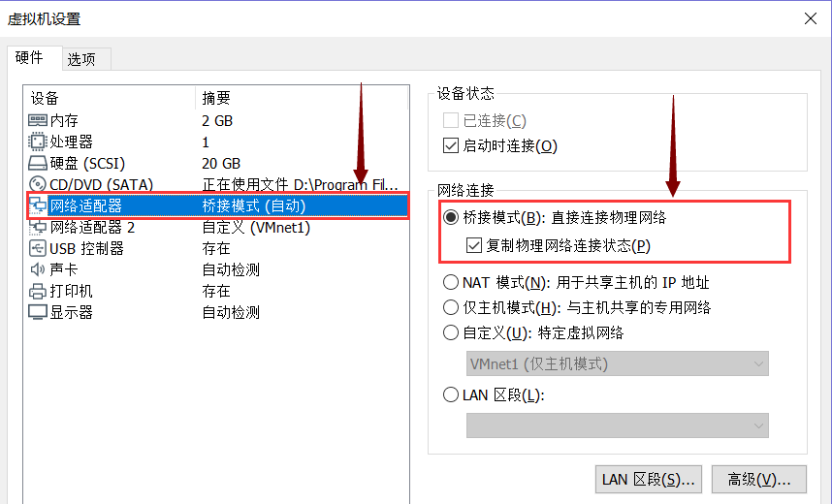Select the 声卡 speaker icon

point(37,269)
